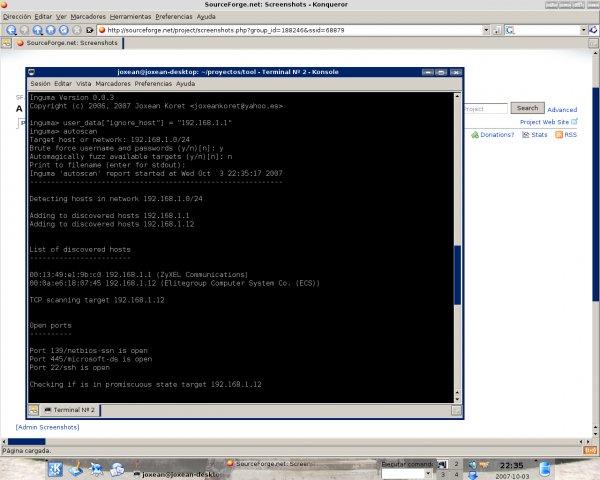Click the Konsole icon in its title bar

pos(33,73)
